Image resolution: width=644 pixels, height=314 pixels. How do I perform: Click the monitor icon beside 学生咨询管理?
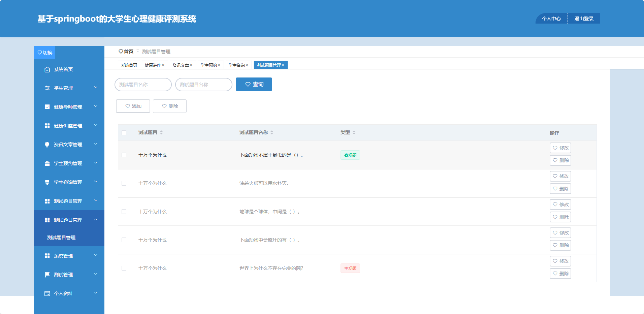(x=47, y=182)
